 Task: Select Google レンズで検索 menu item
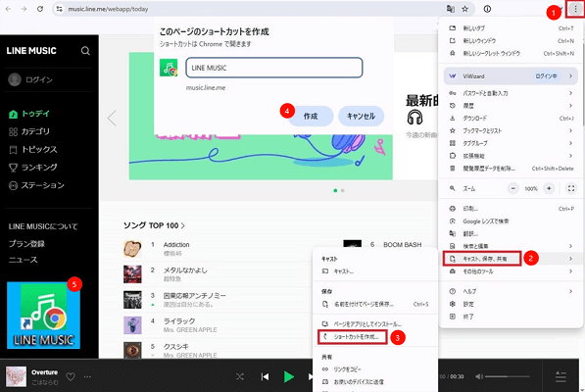pos(511,221)
